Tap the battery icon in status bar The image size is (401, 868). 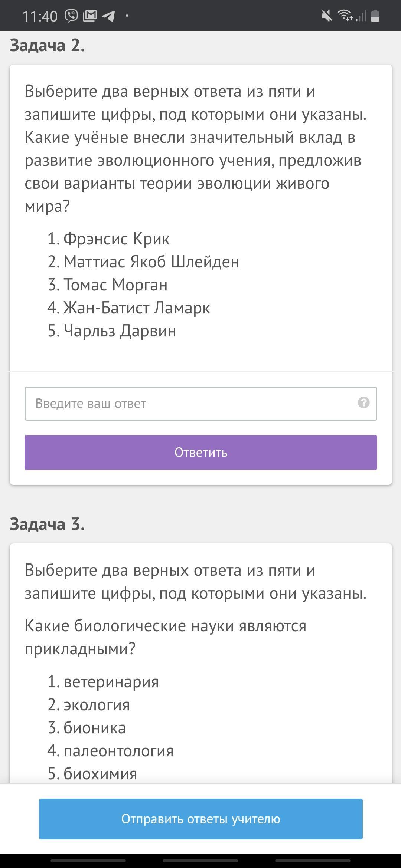375,16
